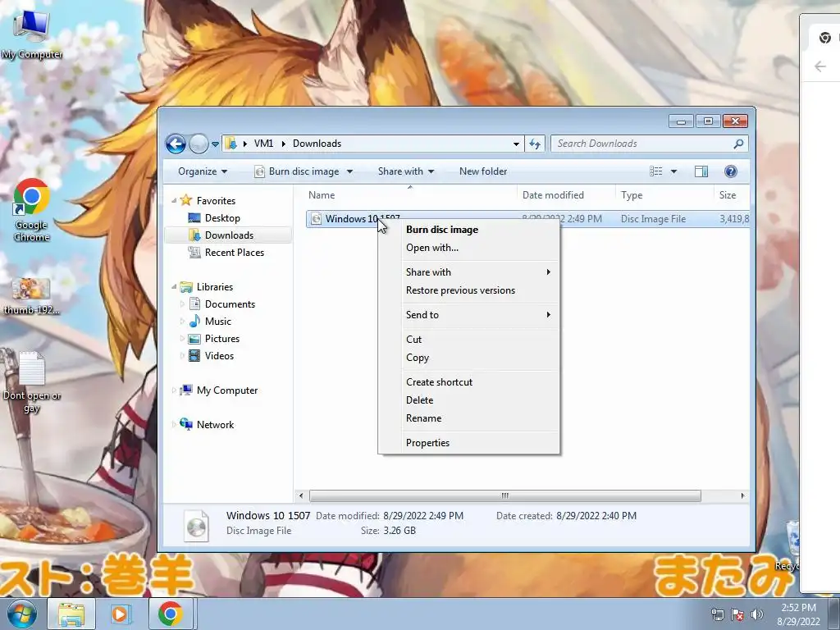
Task: Click the volume speaker tray icon
Action: 757,614
